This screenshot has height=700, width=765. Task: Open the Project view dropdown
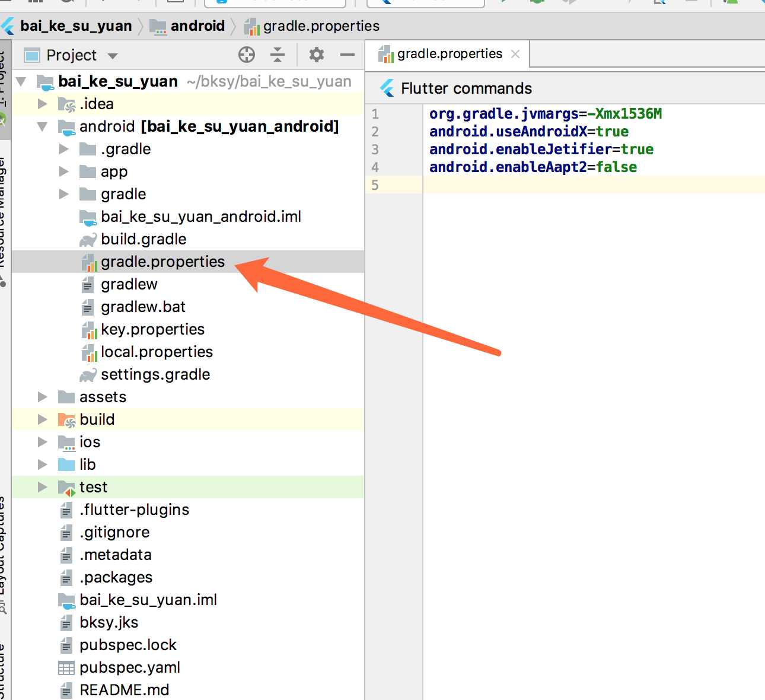[113, 56]
